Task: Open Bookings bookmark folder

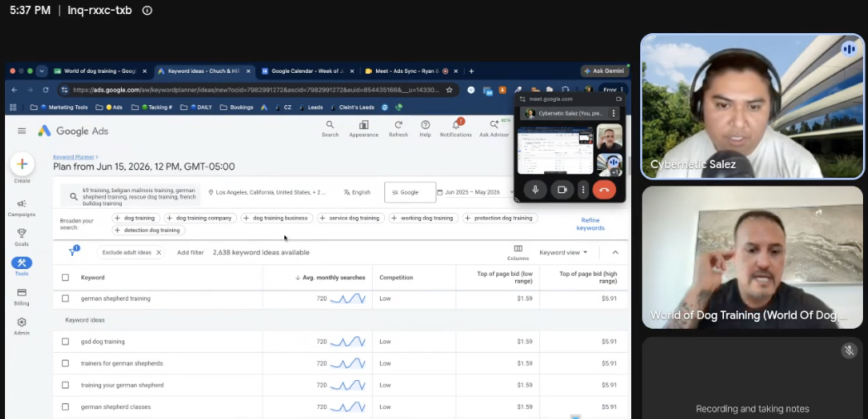Action: 236,108
